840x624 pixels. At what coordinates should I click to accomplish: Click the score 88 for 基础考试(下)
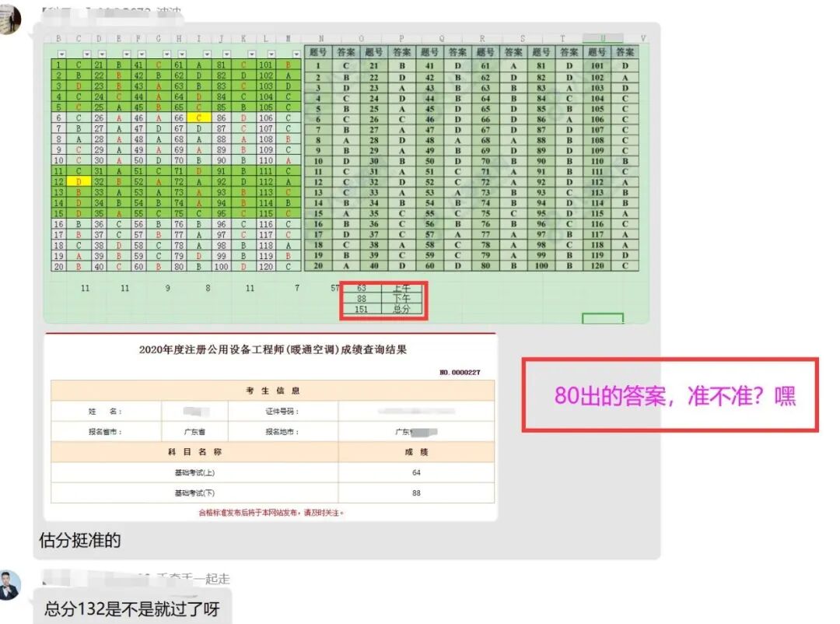click(x=416, y=493)
